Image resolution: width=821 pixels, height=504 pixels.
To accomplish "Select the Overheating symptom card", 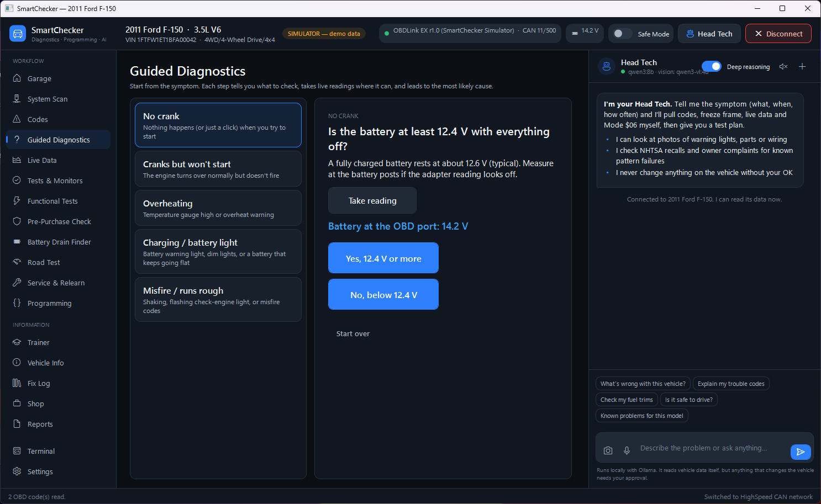I will [218, 208].
